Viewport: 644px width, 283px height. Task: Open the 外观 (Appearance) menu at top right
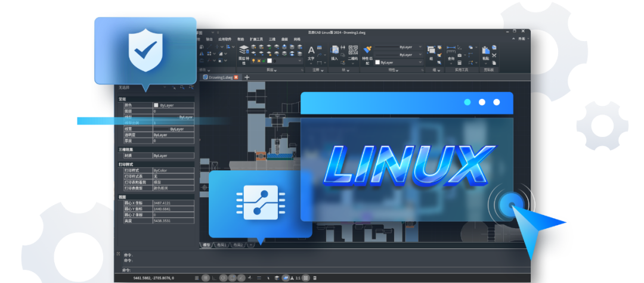coord(522,39)
